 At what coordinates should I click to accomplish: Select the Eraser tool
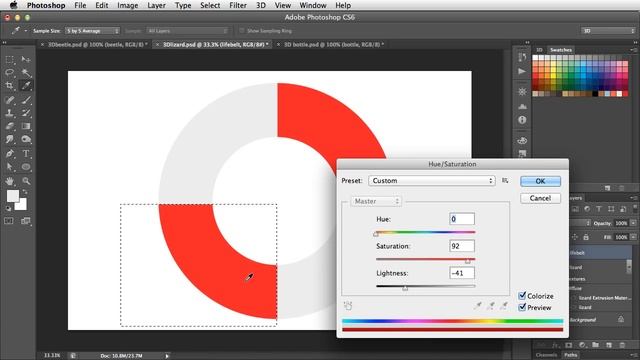coord(10,126)
